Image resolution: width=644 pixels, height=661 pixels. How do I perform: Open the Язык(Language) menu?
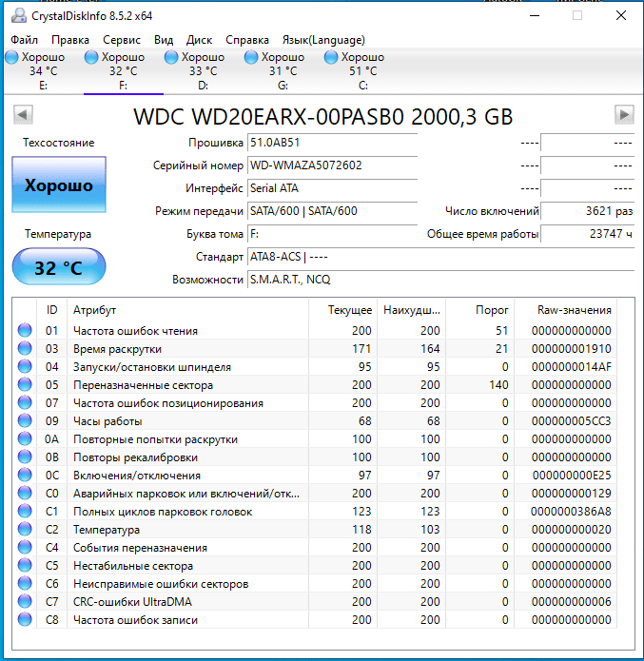pos(323,40)
